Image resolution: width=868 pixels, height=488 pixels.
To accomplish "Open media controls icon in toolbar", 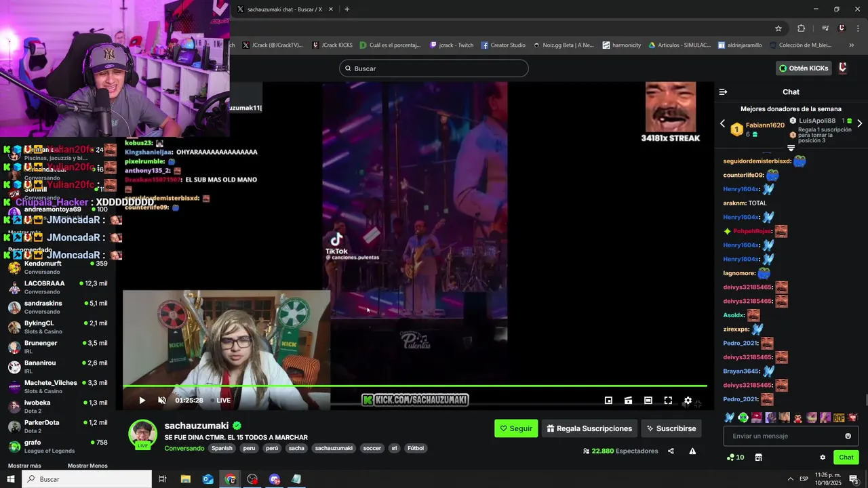I will pos(825,28).
